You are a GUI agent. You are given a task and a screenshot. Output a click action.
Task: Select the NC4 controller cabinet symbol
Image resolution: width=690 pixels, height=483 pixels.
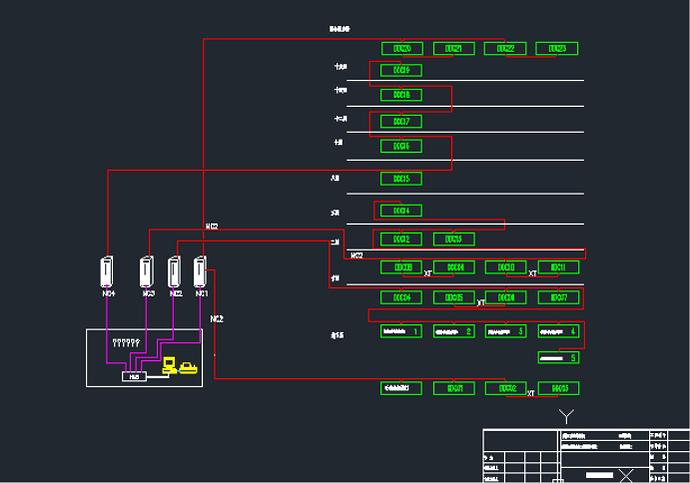(108, 272)
